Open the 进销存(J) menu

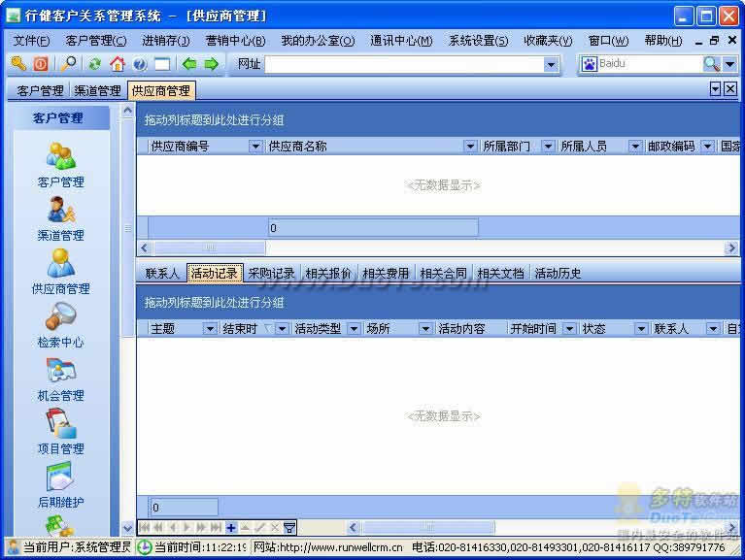coord(166,41)
